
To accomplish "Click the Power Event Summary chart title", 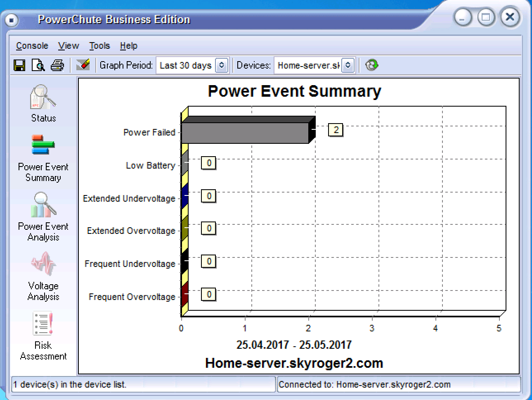I will pos(295,91).
